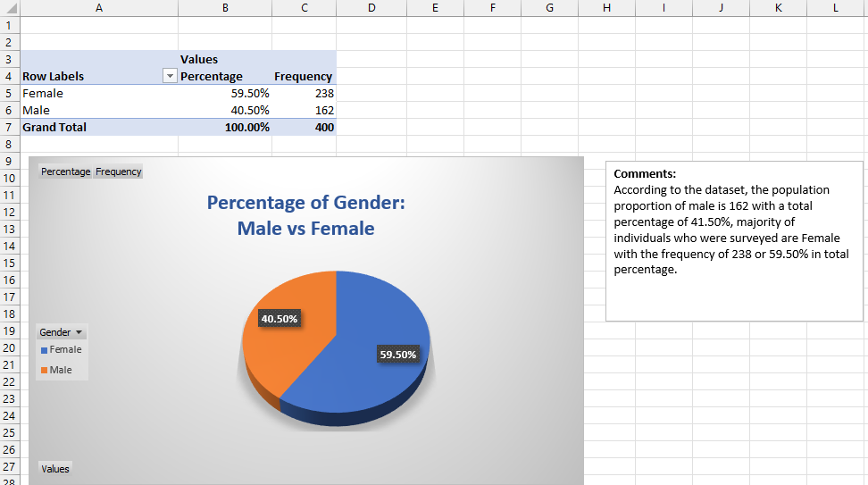Select the 59.50% pie data label
The height and width of the screenshot is (485, 868).
(398, 355)
